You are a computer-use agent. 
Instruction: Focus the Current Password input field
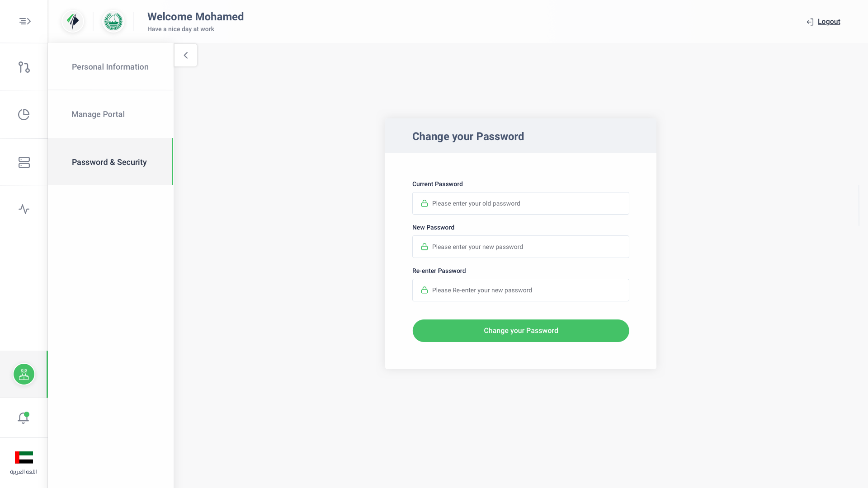521,203
